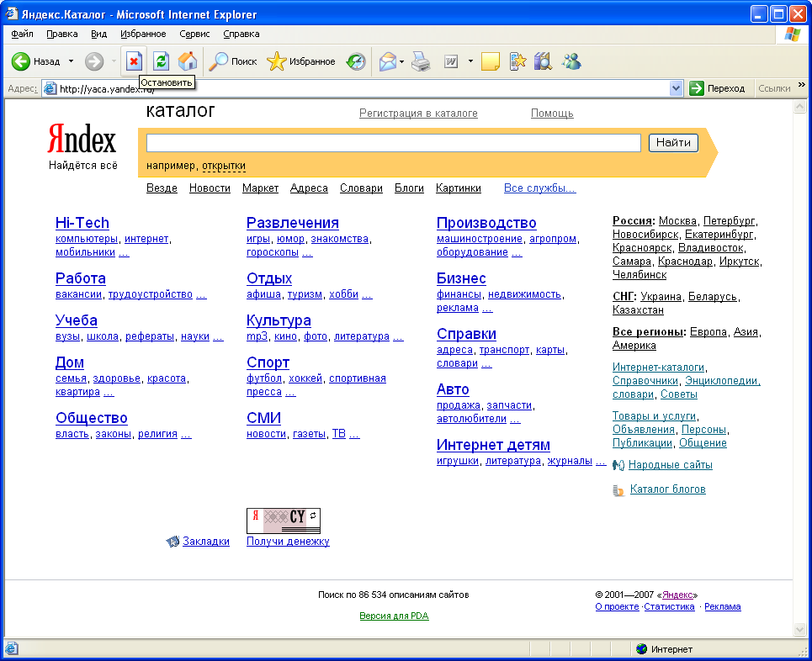Open the Сервис menu
This screenshot has height=661, width=812.
tap(194, 34)
